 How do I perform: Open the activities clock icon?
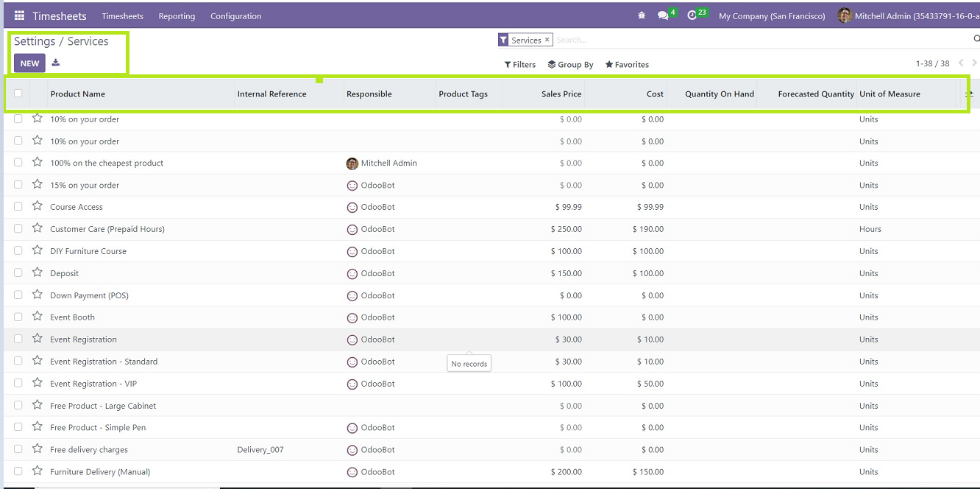pos(692,15)
